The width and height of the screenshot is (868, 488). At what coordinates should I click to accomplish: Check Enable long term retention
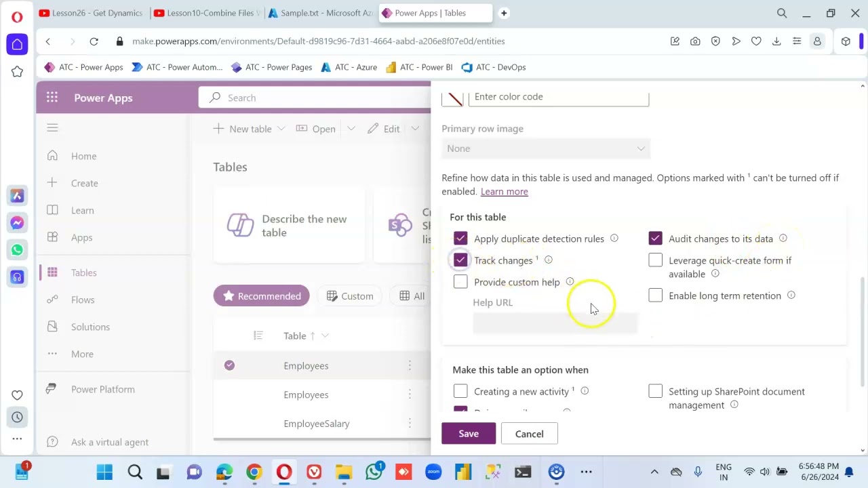click(x=655, y=296)
